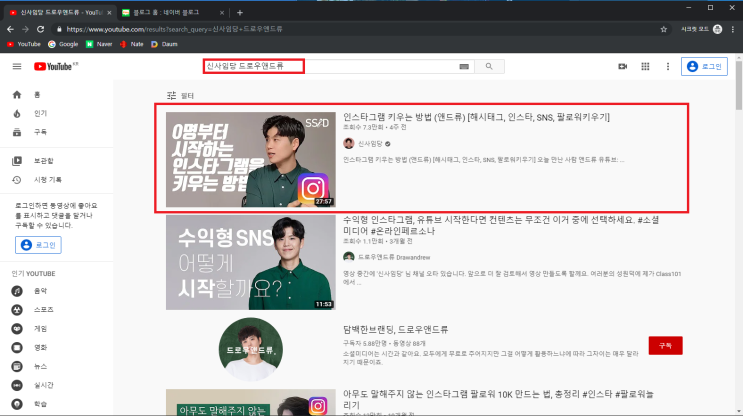The image size is (743, 416).
Task: Click the sidebar 로그인 button
Action: pos(38,245)
